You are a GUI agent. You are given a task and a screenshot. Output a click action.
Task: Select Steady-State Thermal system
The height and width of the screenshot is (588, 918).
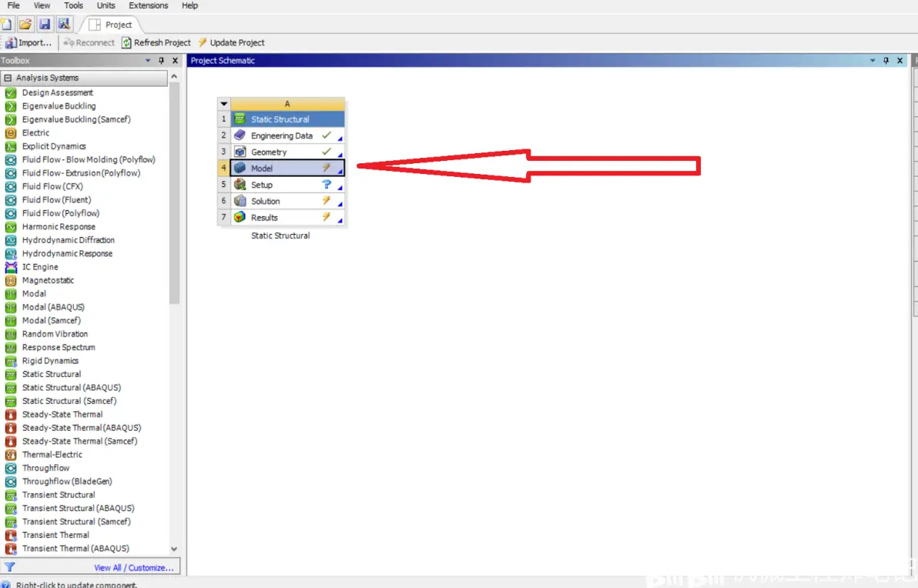pos(62,414)
